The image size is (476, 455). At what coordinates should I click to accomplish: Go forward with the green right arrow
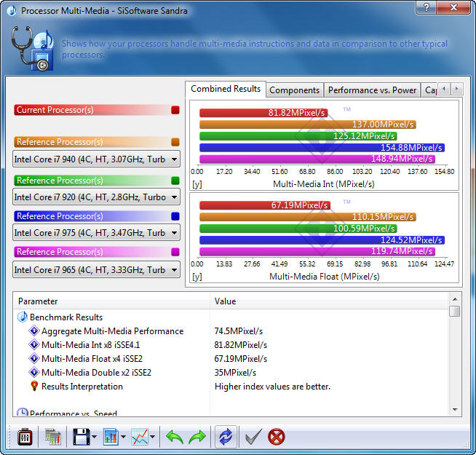197,437
